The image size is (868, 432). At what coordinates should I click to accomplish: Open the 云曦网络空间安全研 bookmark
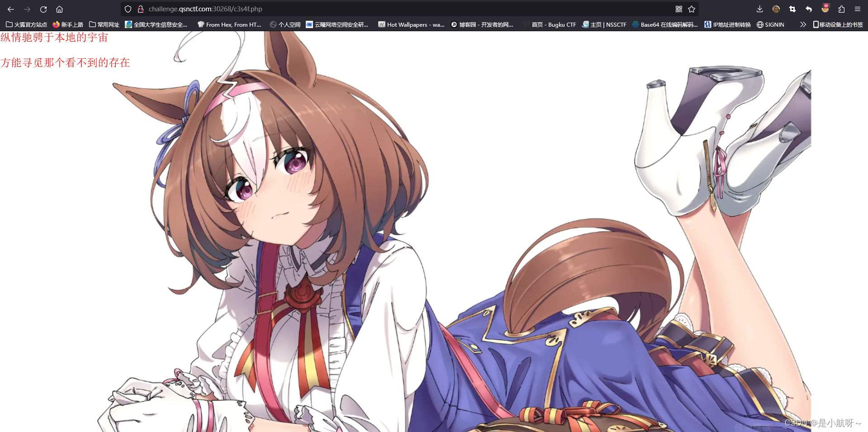pos(337,24)
